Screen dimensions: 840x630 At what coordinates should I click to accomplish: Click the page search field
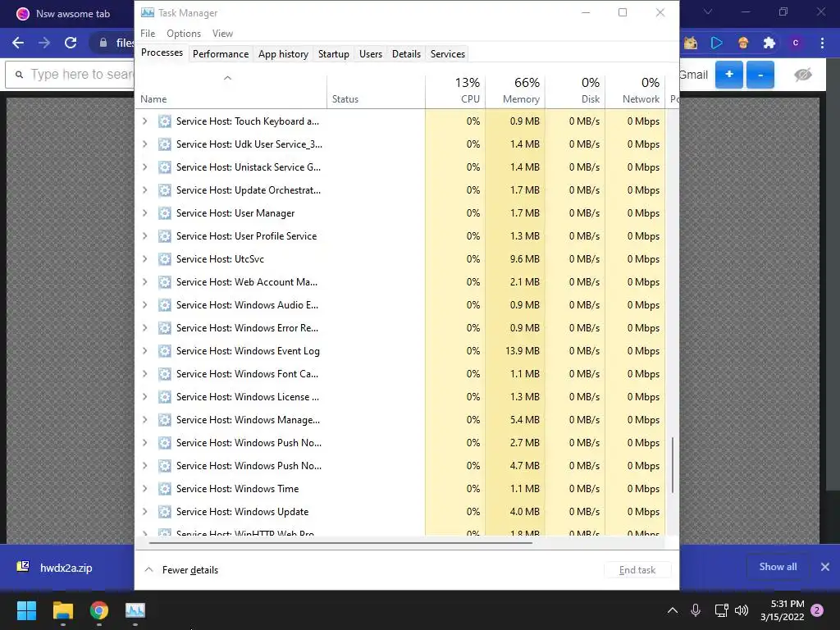[70, 75]
